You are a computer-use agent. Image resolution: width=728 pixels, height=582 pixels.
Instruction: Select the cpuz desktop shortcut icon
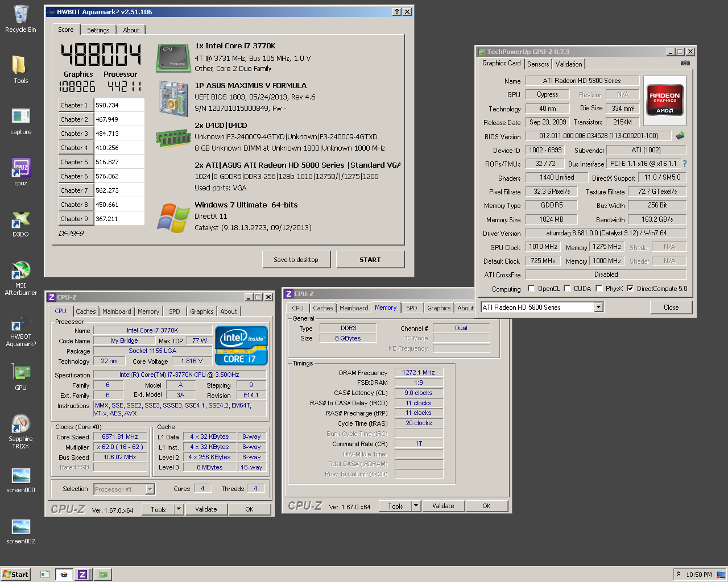pyautogui.click(x=20, y=172)
